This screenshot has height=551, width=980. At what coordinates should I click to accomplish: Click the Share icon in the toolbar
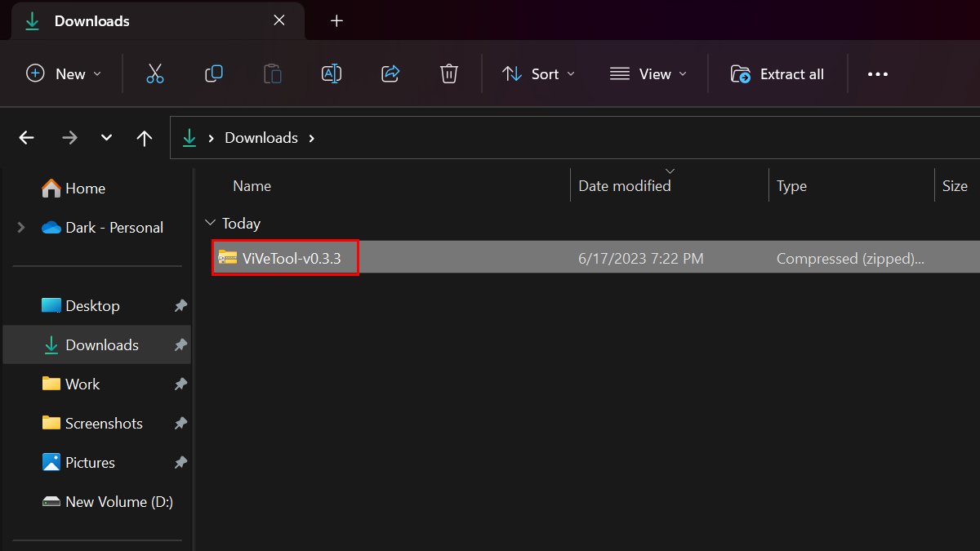coord(390,73)
